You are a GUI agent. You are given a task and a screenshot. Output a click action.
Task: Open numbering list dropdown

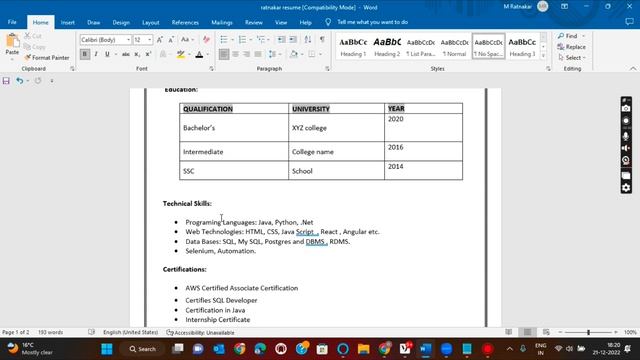[250, 40]
